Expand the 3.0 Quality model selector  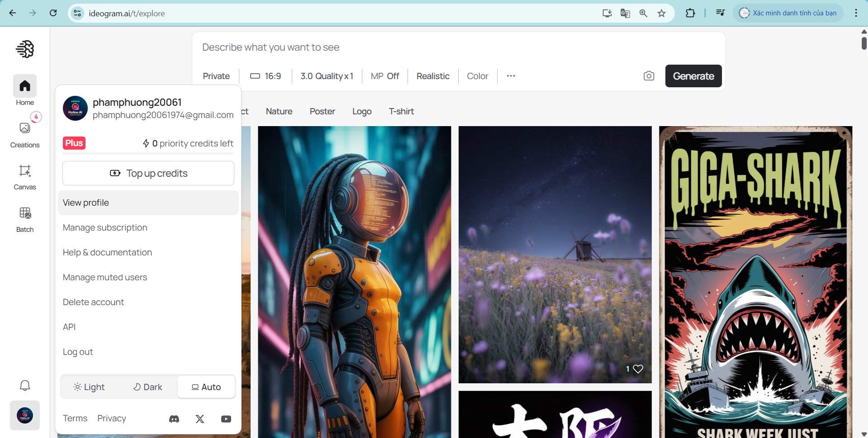pos(327,76)
